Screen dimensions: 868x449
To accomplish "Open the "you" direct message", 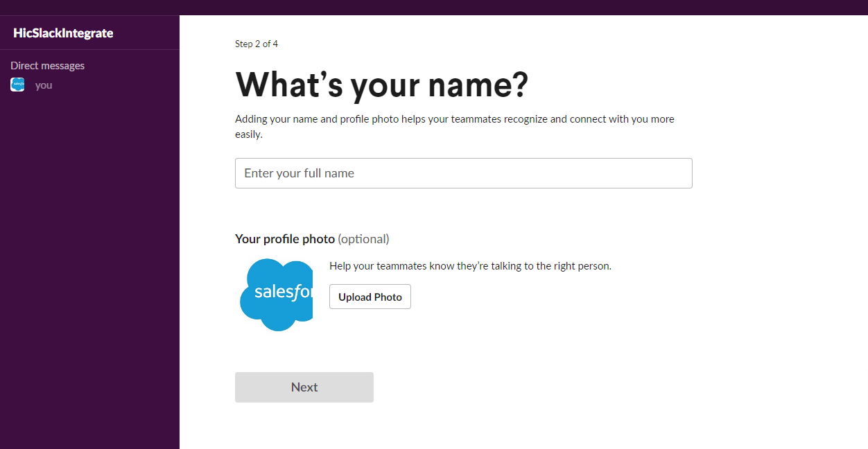I will (44, 85).
